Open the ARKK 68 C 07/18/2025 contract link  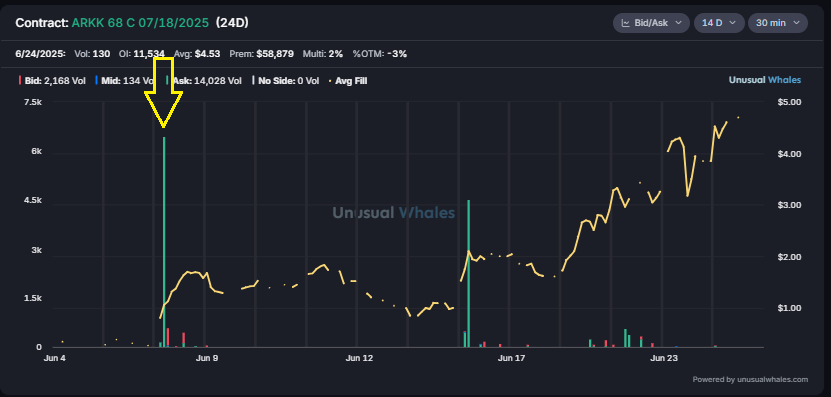[x=141, y=23]
